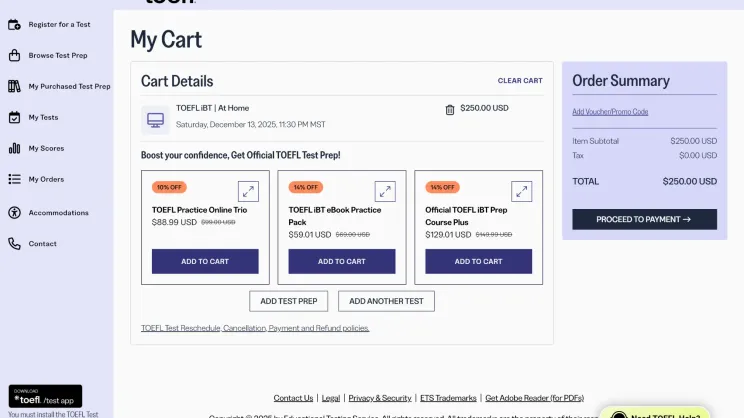
Task: Click the Contact phone icon
Action: point(14,243)
